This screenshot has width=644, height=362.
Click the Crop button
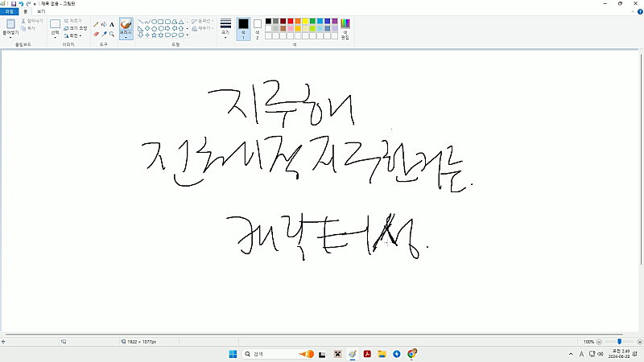74,20
